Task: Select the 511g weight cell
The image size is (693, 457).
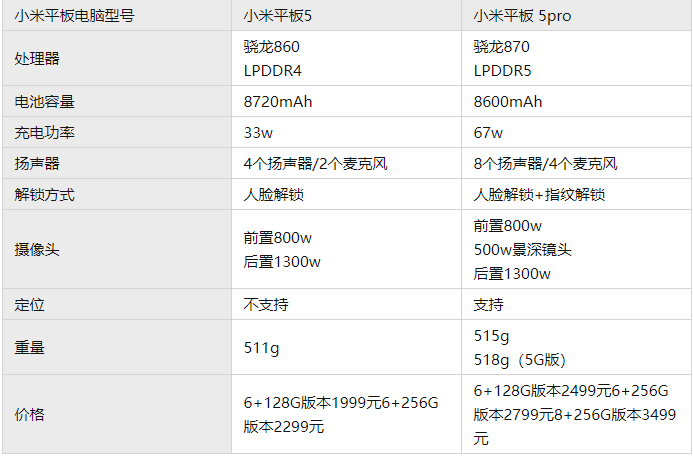Action: (263, 348)
